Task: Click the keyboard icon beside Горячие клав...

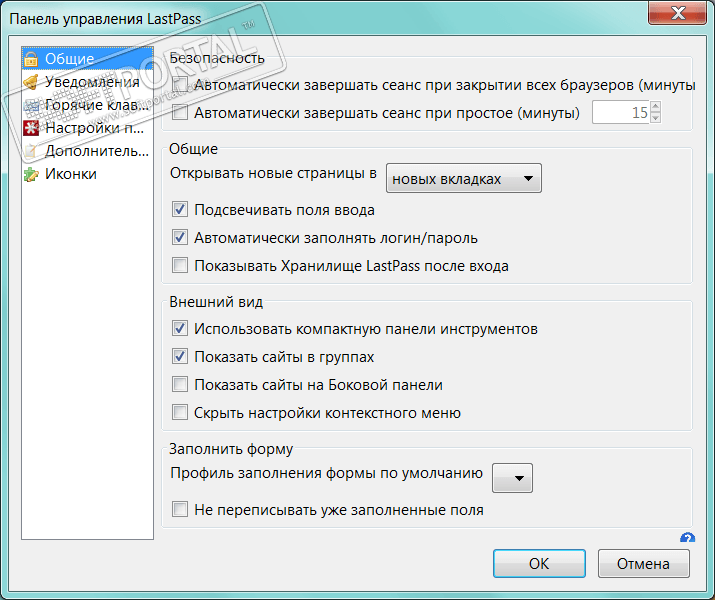Action: 31,105
